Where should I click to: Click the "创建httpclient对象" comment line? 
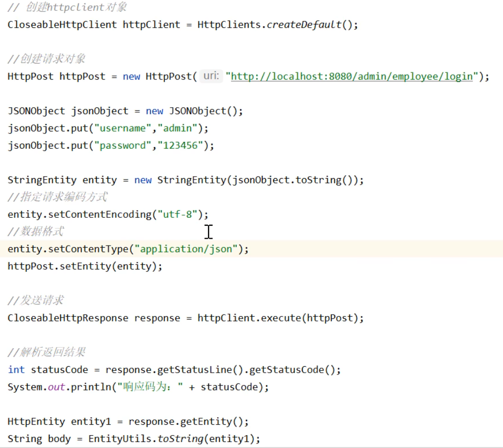68,7
